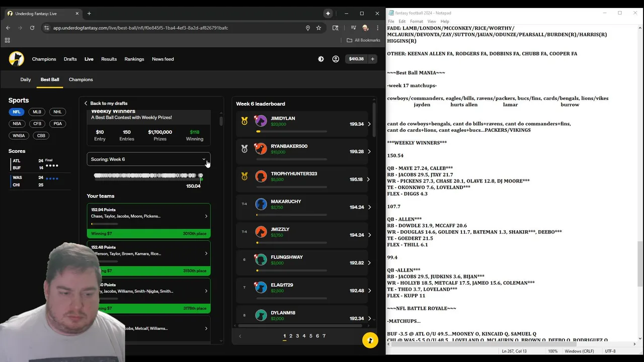
Task: Click TROPHYHUNTER323's avatar
Action: 261,176
